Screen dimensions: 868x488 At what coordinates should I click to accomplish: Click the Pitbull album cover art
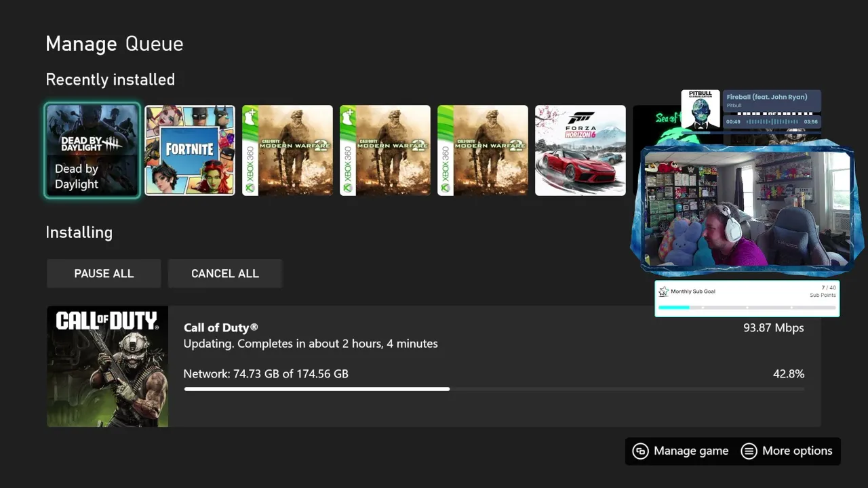click(x=701, y=110)
